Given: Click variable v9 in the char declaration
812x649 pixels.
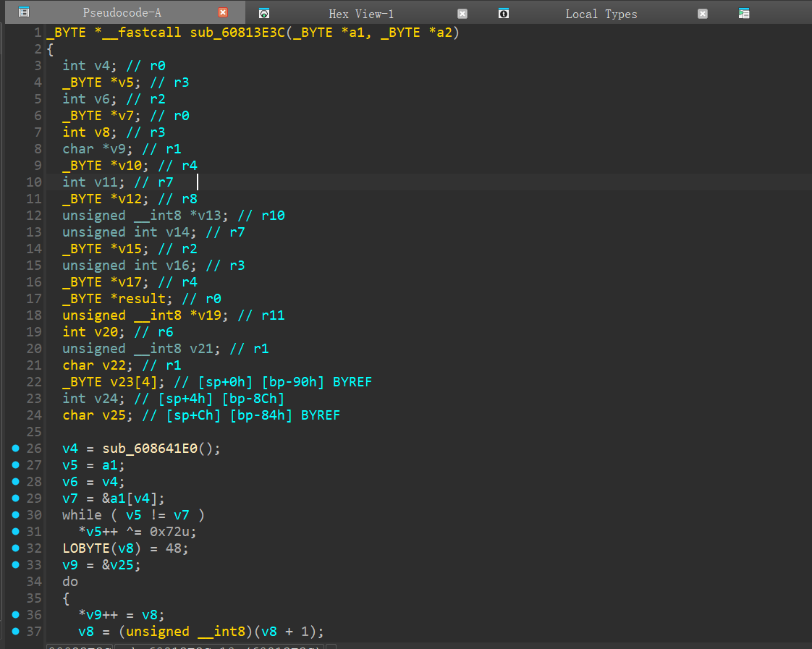Looking at the screenshot, I should (117, 149).
